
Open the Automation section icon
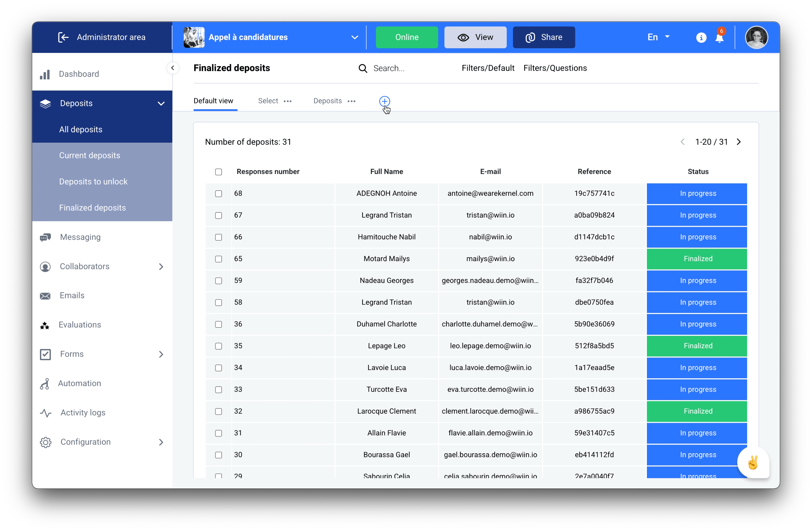[x=45, y=383]
